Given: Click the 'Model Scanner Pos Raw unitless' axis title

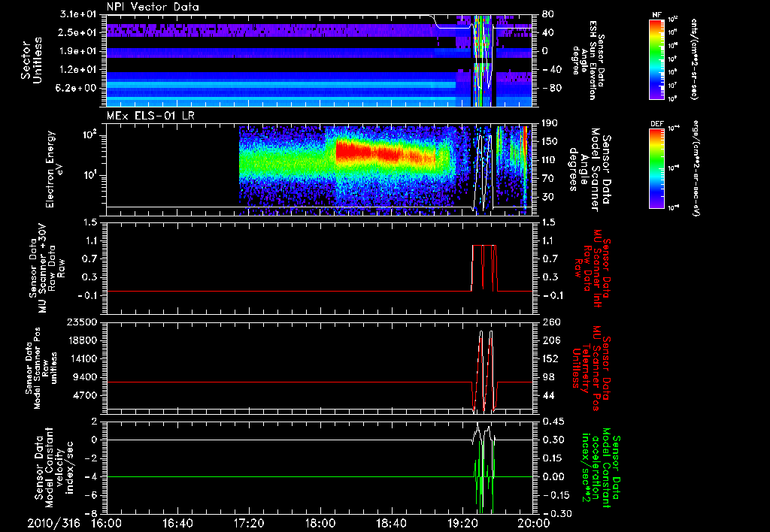Looking at the screenshot, I should coord(43,368).
